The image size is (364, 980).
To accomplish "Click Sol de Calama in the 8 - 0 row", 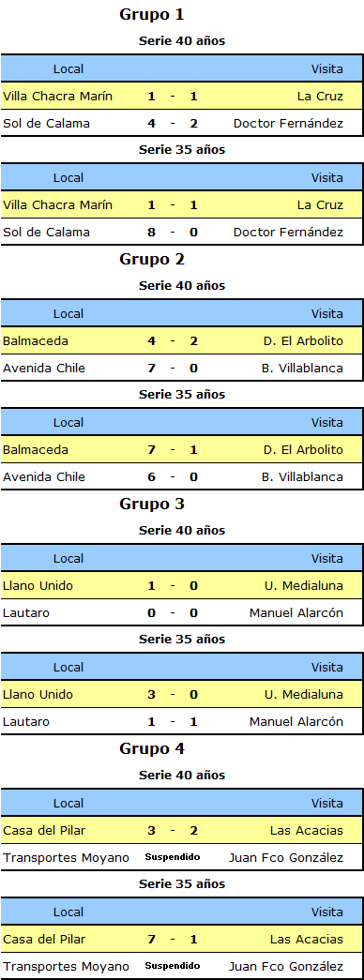I will (46, 232).
